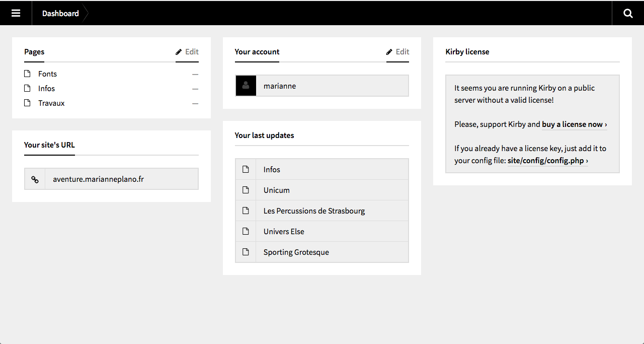Toggle the dash indicator for Infos page
The image size is (644, 344).
[195, 89]
